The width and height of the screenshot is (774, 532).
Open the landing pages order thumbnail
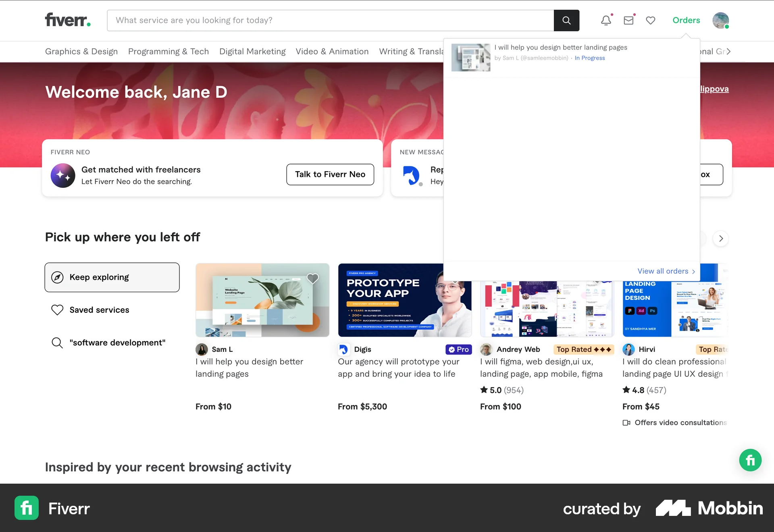[x=471, y=58]
